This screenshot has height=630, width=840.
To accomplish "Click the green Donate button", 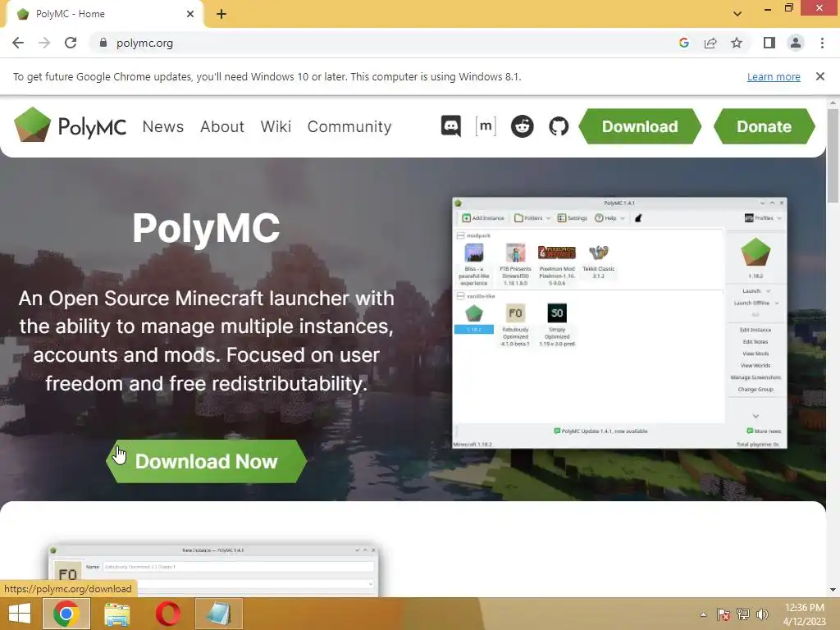I will click(764, 126).
